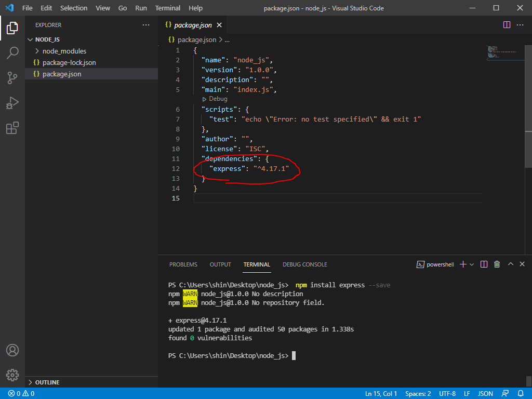Select the package.json editor tab

tap(193, 25)
